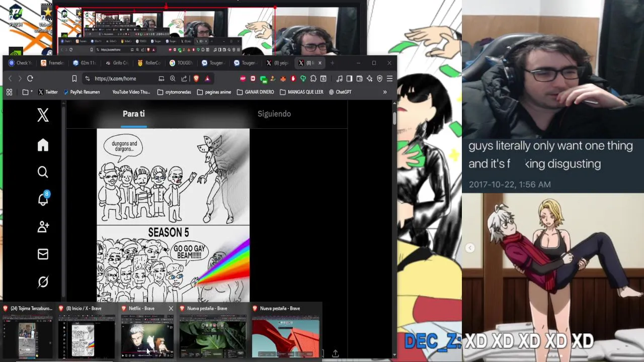Open the ChatGPT bookmark
Screen dimensions: 644x362
click(340, 92)
